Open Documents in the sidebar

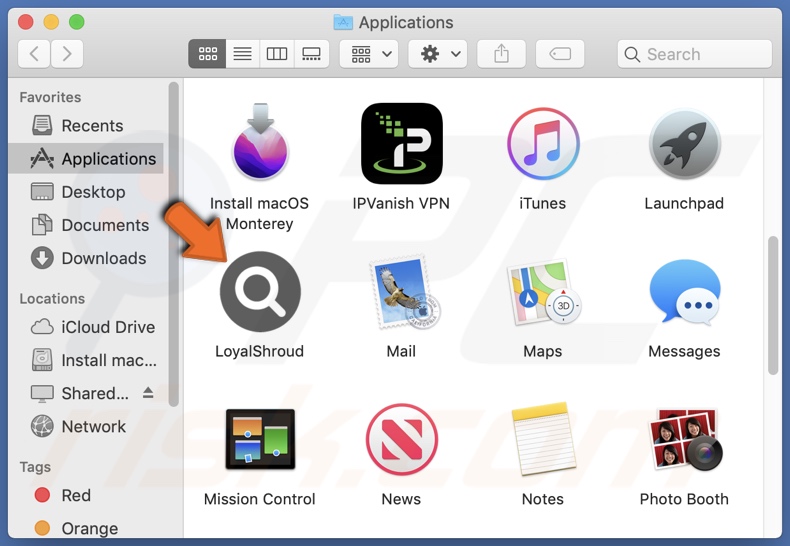[86, 225]
